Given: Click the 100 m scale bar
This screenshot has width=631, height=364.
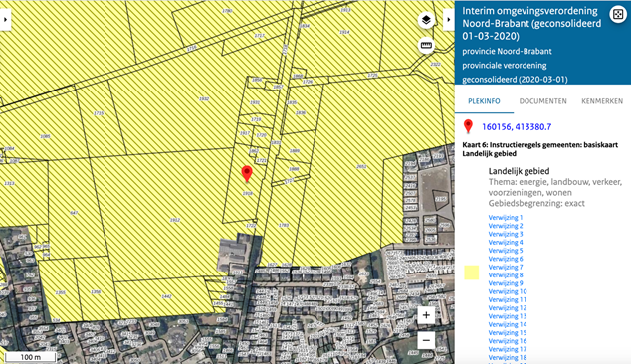Looking at the screenshot, I should coord(31,357).
